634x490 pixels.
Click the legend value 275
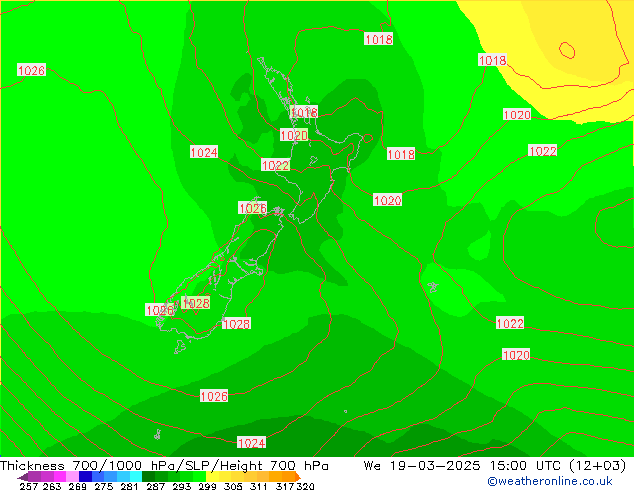pos(104,486)
